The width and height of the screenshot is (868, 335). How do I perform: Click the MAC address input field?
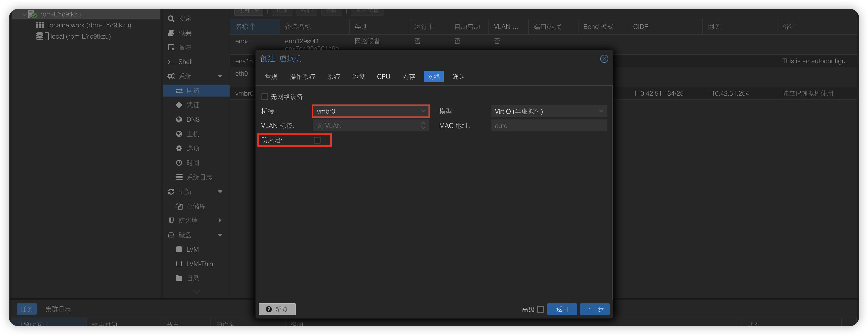tap(549, 125)
